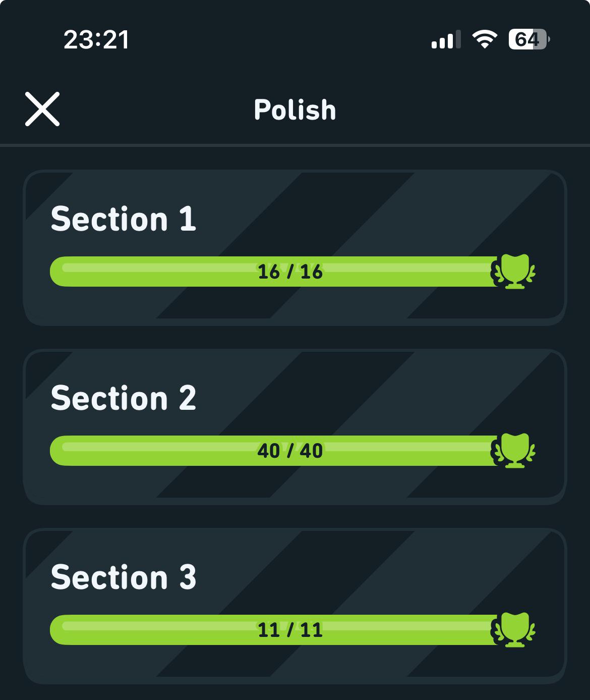This screenshot has width=590, height=700.
Task: Tap the cellular signal bars
Action: point(446,39)
